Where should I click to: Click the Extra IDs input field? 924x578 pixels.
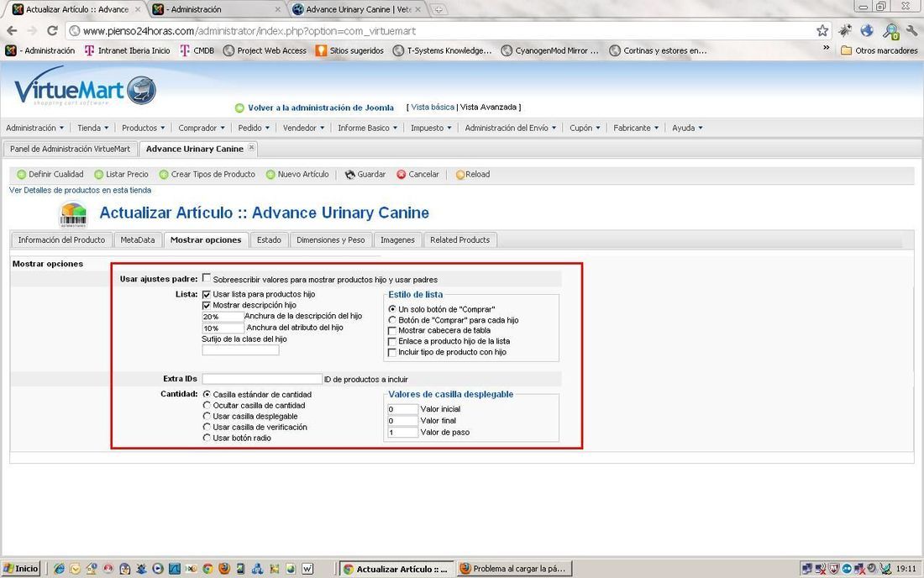coord(262,379)
